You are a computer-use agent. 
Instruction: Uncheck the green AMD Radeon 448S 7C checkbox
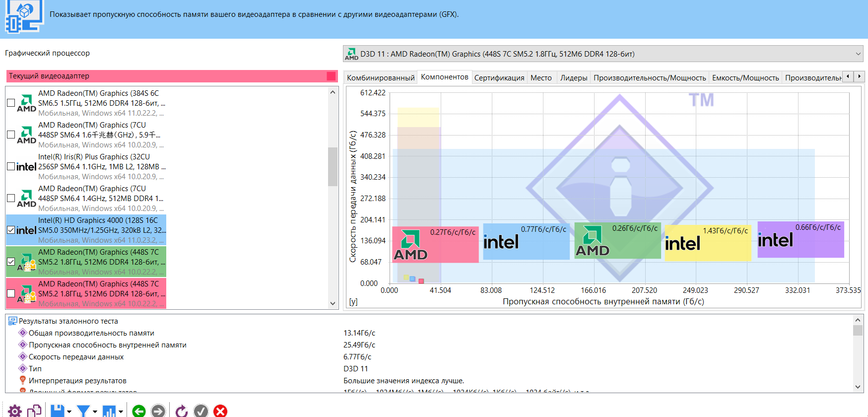(x=11, y=262)
